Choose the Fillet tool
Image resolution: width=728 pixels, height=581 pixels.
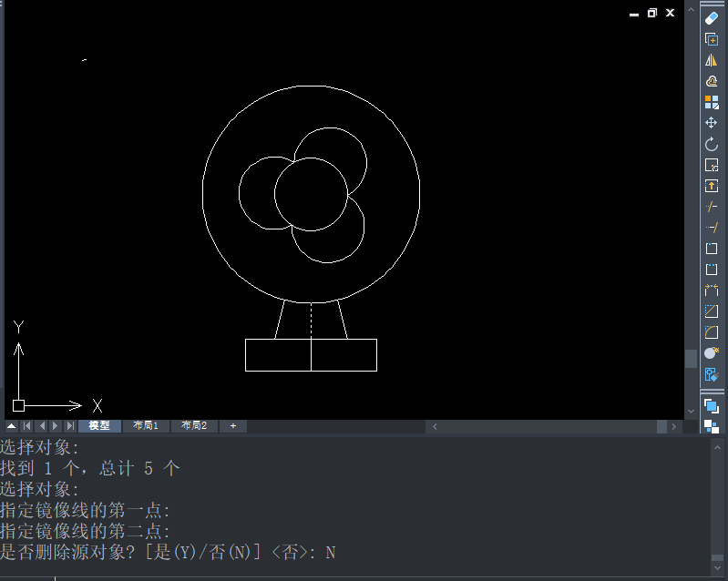click(712, 331)
